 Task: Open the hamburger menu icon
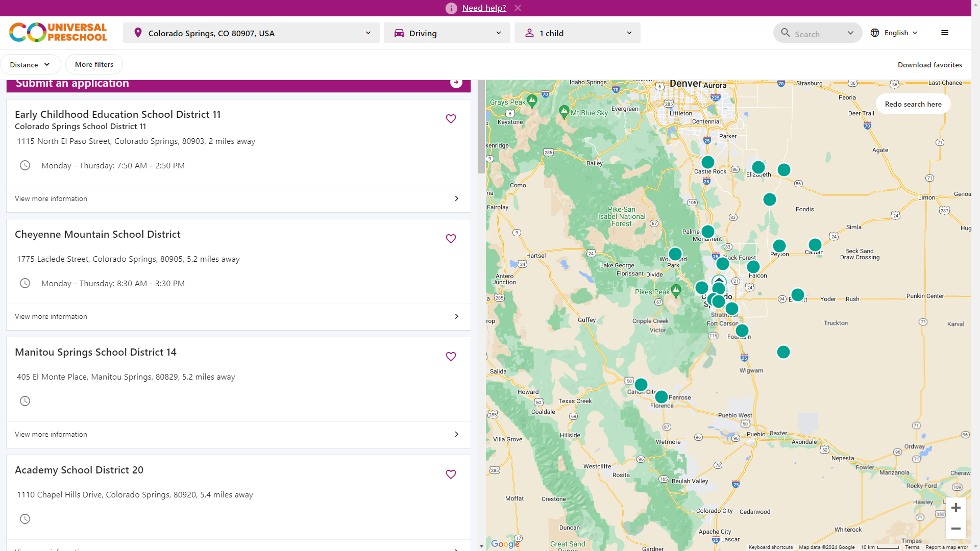[x=945, y=33]
